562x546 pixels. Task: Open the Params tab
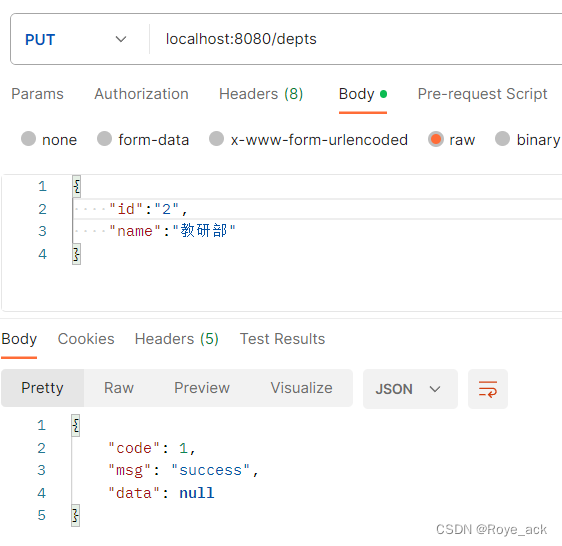(x=37, y=94)
